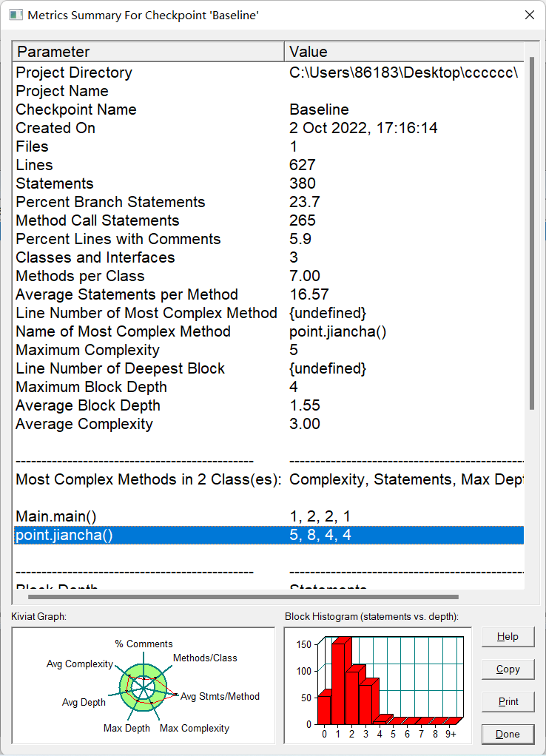This screenshot has width=546, height=756.
Task: Click the Max Depth axis label
Action: click(x=127, y=728)
